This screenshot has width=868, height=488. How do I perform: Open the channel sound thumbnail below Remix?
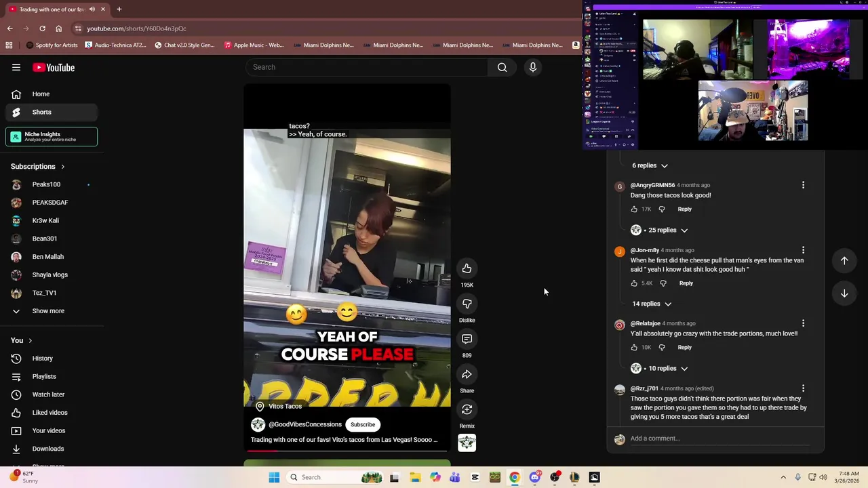point(467,443)
